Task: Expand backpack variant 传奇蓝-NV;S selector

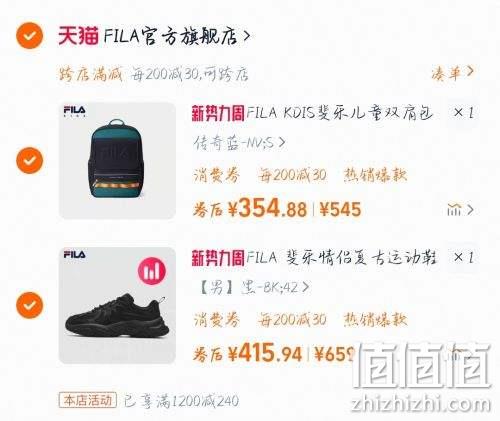Action: coord(239,143)
